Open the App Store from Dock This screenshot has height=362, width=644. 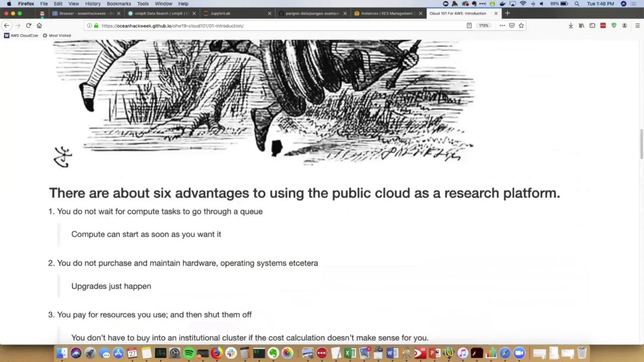(119, 353)
